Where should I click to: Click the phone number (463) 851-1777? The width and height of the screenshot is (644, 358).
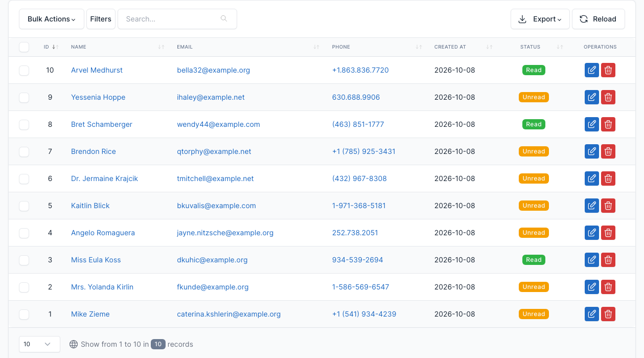(358, 124)
